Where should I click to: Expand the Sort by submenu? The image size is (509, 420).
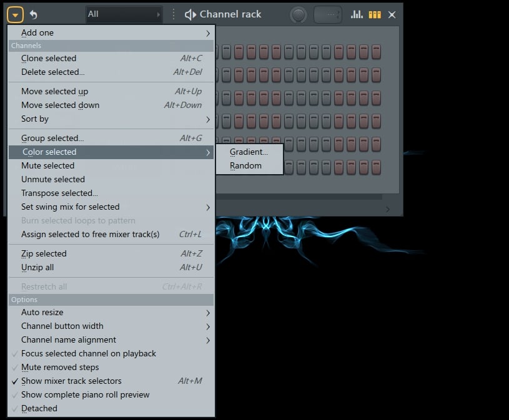click(34, 119)
